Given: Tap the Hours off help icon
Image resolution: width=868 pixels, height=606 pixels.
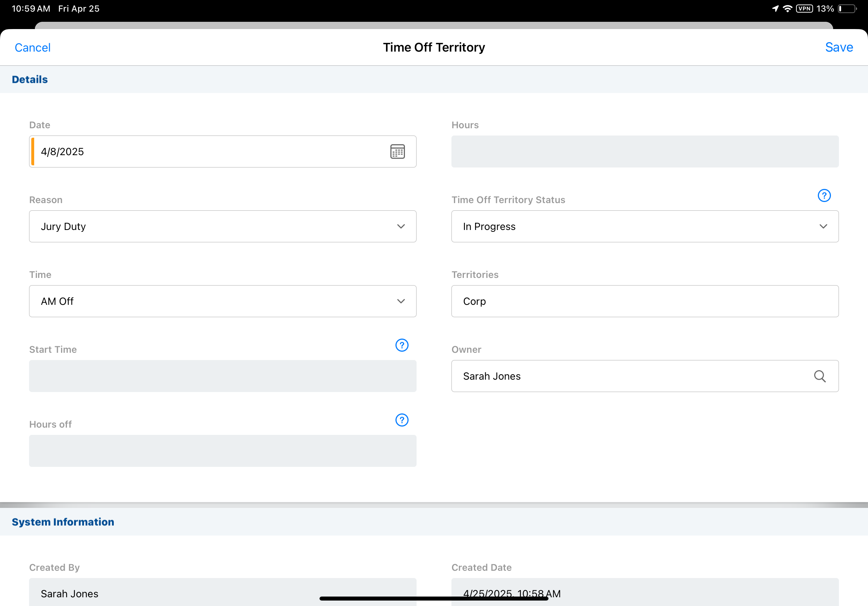Looking at the screenshot, I should tap(402, 420).
